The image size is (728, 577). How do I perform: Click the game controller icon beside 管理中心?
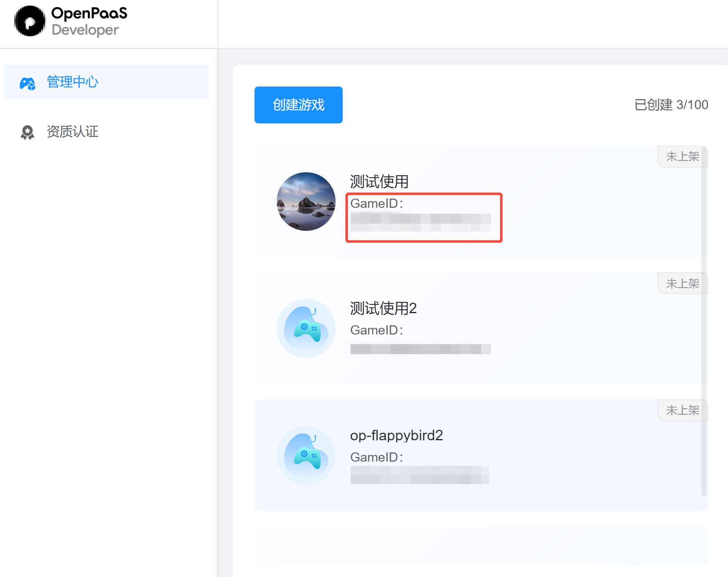click(28, 83)
